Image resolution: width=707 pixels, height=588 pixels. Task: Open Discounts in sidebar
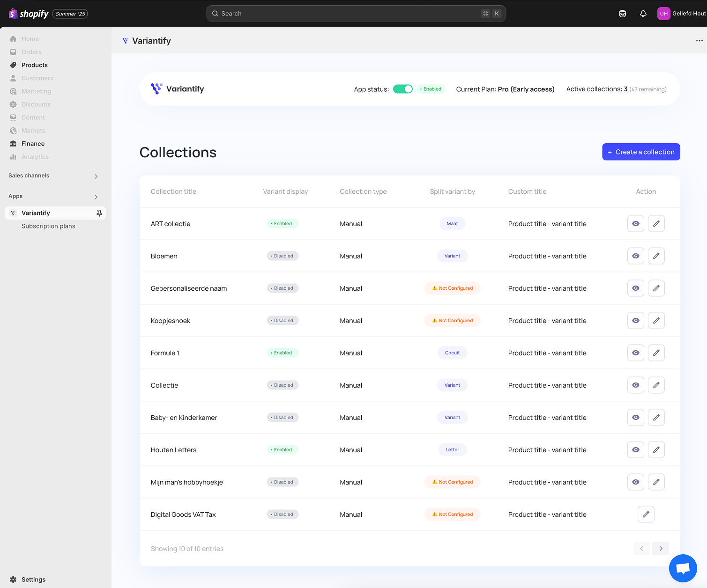36,104
